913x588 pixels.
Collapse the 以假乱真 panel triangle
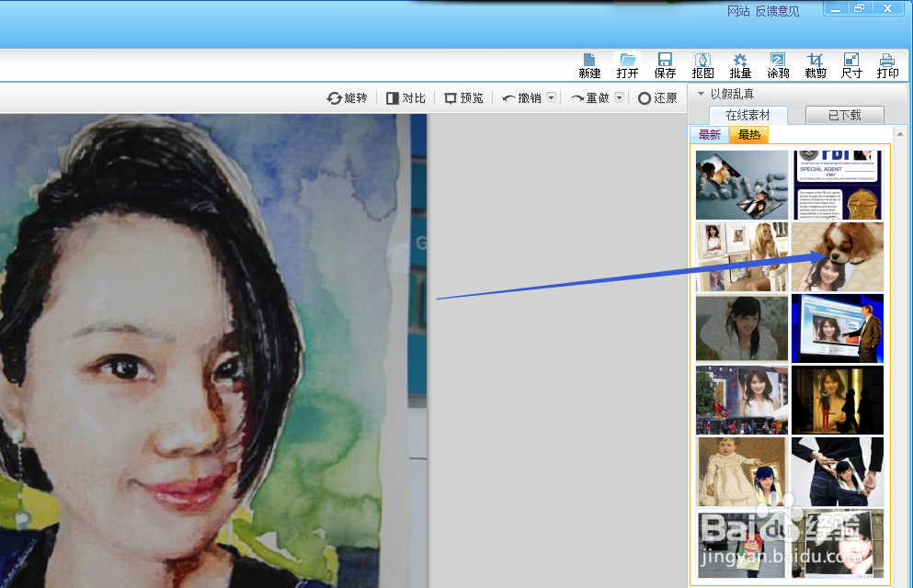click(x=701, y=94)
